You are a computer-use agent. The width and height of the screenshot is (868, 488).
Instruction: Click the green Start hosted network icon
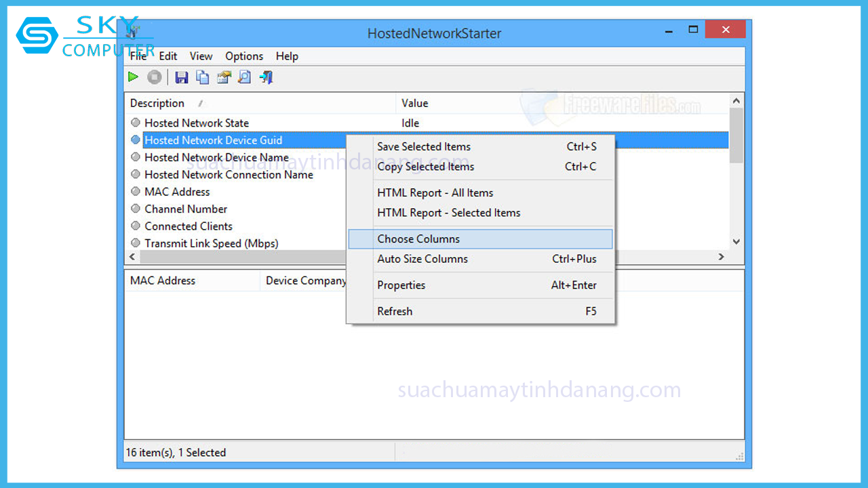(134, 77)
